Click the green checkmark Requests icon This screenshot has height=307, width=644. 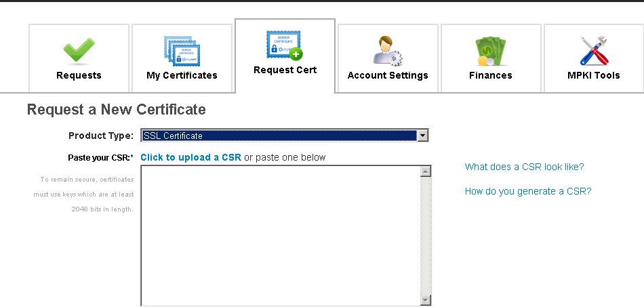point(79,52)
